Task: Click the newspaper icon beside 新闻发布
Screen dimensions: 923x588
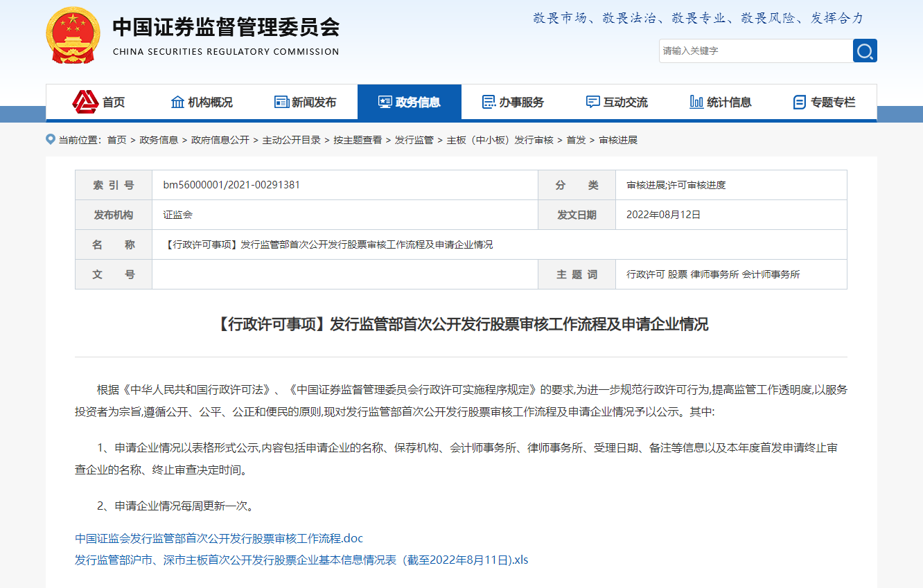Action: (x=281, y=102)
